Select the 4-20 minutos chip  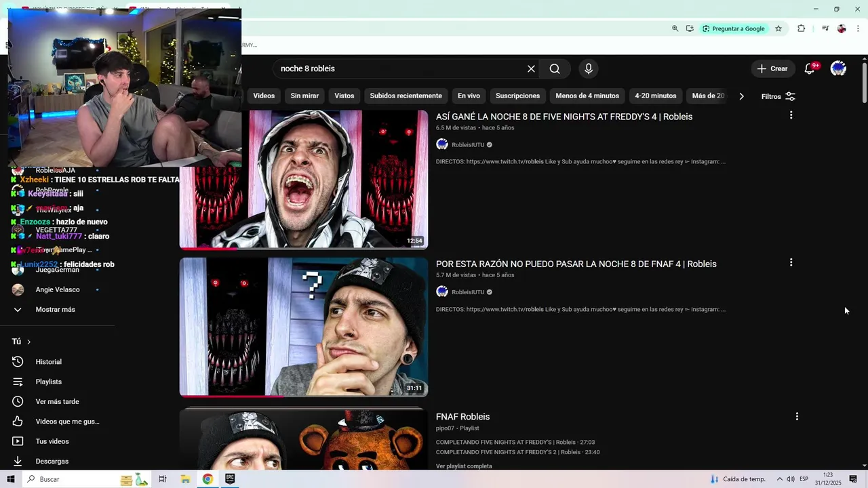pos(655,96)
